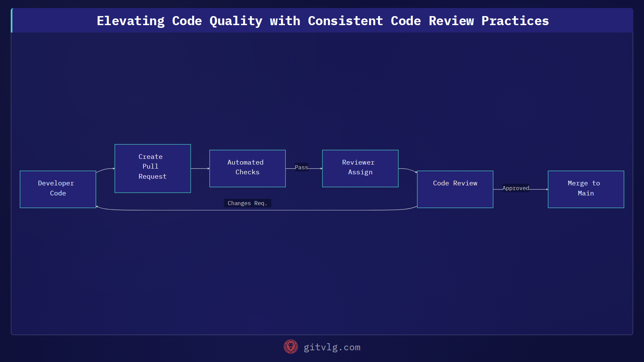Select the Developer Code box
Image resolution: width=644 pixels, height=362 pixels.
pyautogui.click(x=58, y=189)
